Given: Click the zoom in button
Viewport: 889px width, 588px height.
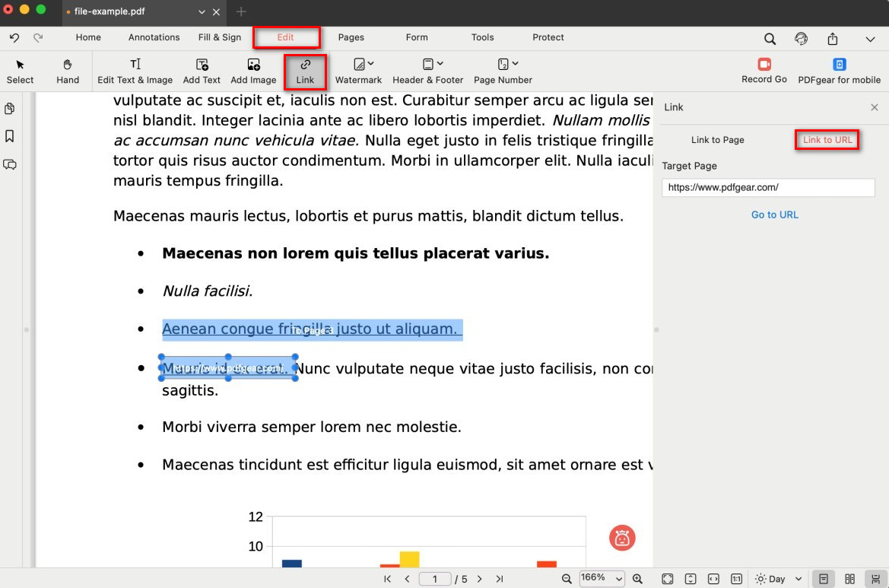Looking at the screenshot, I should [x=637, y=579].
